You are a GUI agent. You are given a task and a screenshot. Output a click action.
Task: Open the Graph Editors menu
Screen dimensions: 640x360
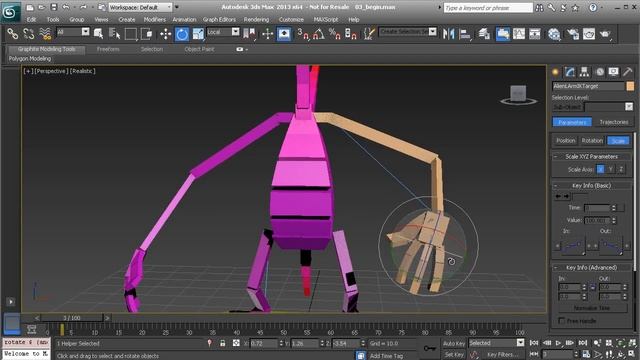pyautogui.click(x=219, y=19)
